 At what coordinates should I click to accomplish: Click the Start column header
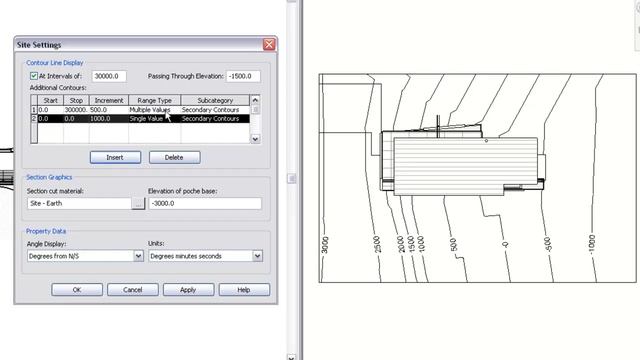pyautogui.click(x=50, y=100)
